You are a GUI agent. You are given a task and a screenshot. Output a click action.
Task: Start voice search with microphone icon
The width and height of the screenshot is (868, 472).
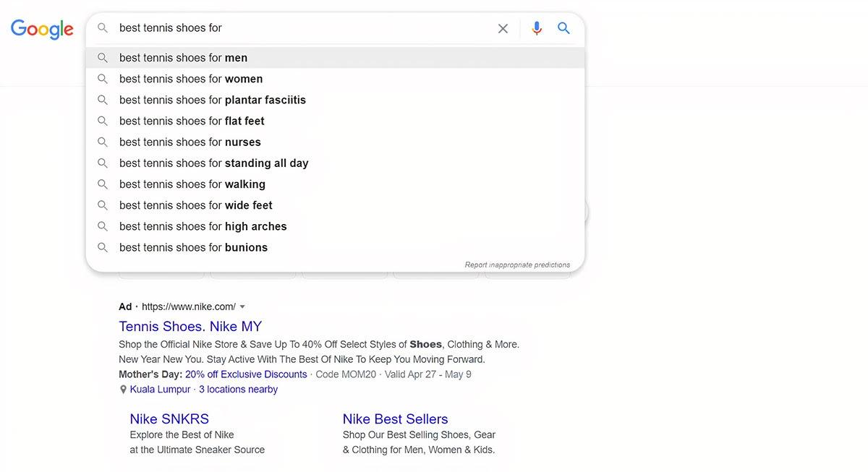tap(537, 28)
